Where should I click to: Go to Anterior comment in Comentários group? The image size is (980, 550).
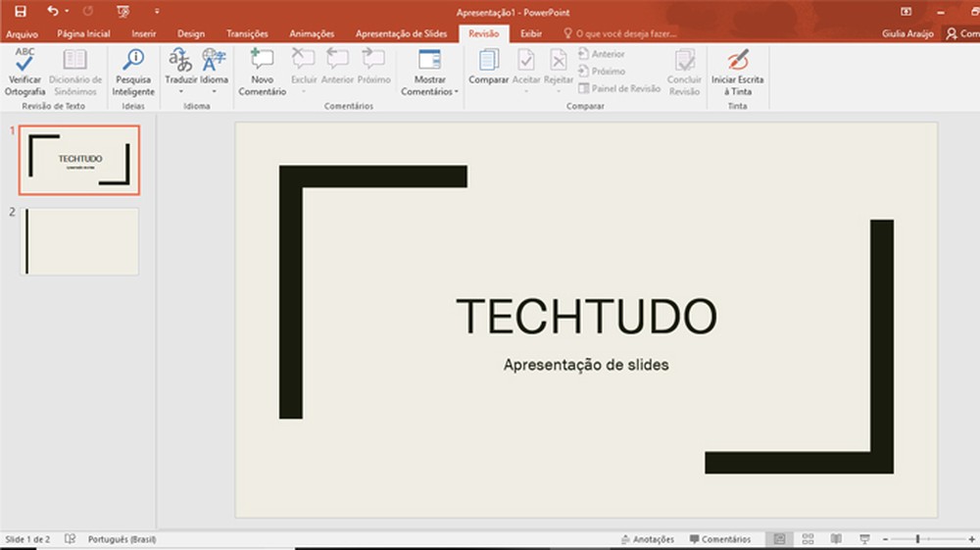337,66
